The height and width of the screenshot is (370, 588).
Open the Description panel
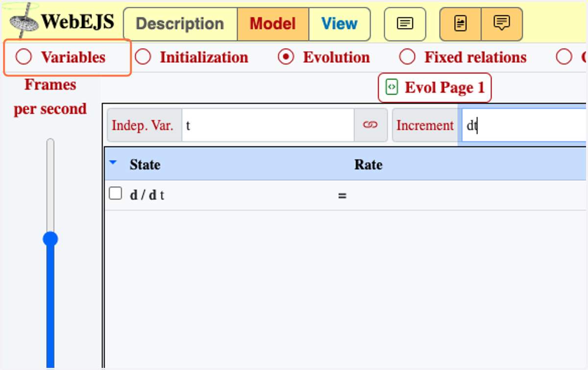pyautogui.click(x=180, y=24)
